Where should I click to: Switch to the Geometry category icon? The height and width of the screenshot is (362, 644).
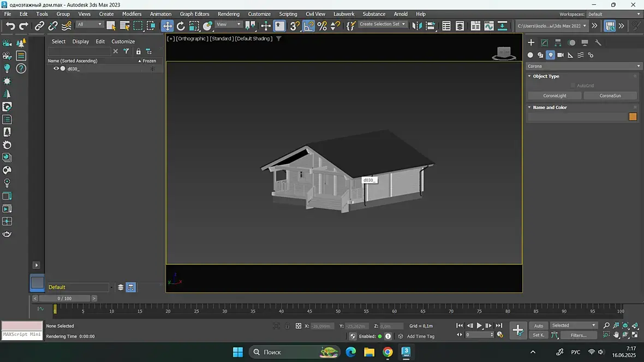pos(530,55)
